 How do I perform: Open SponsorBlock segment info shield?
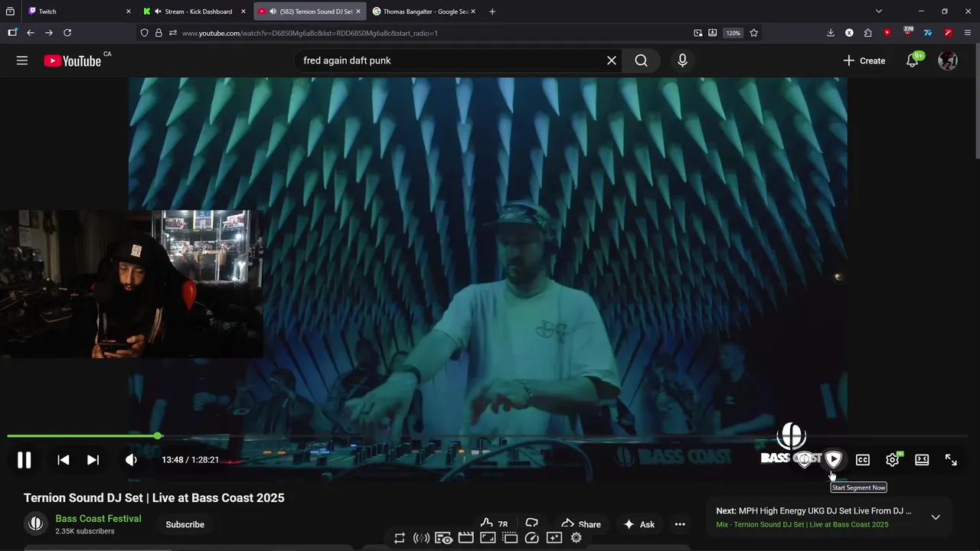pos(805,460)
